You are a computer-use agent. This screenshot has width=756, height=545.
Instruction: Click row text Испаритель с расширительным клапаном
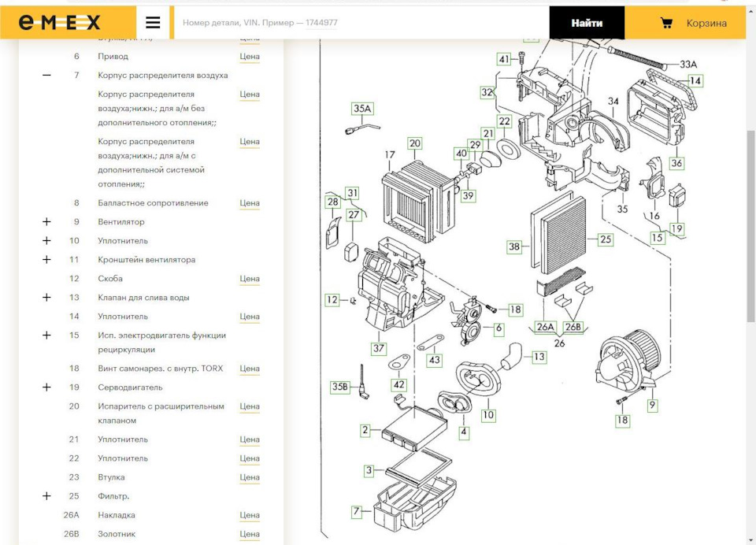coord(161,413)
